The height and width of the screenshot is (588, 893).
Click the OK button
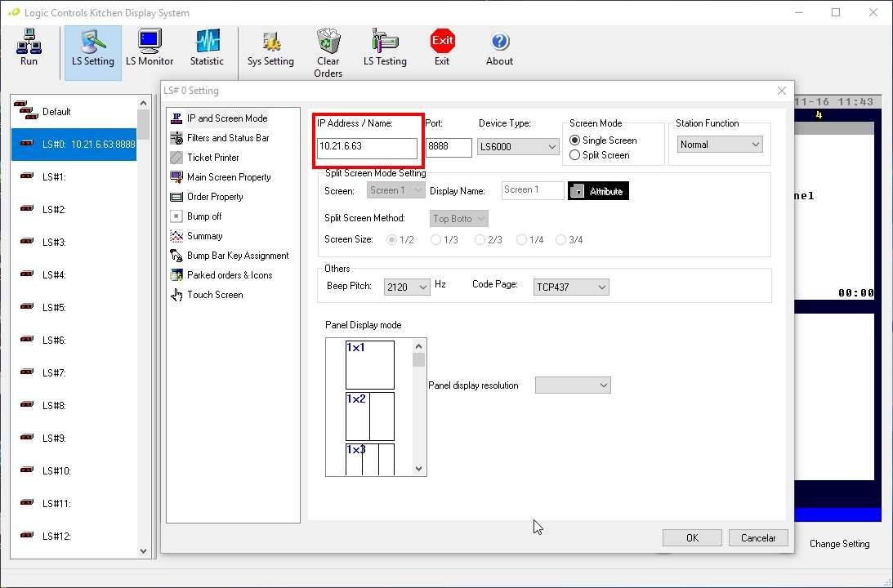click(692, 538)
